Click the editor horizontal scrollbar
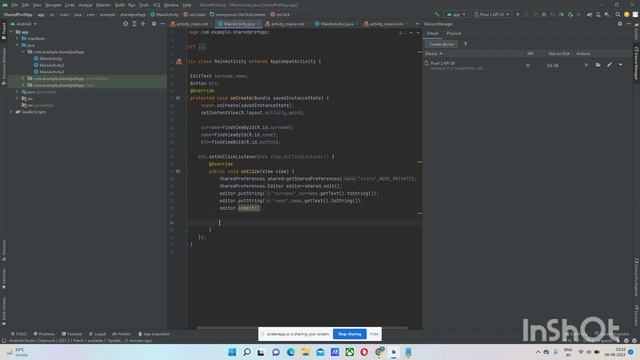The image size is (640, 360). click(x=302, y=327)
